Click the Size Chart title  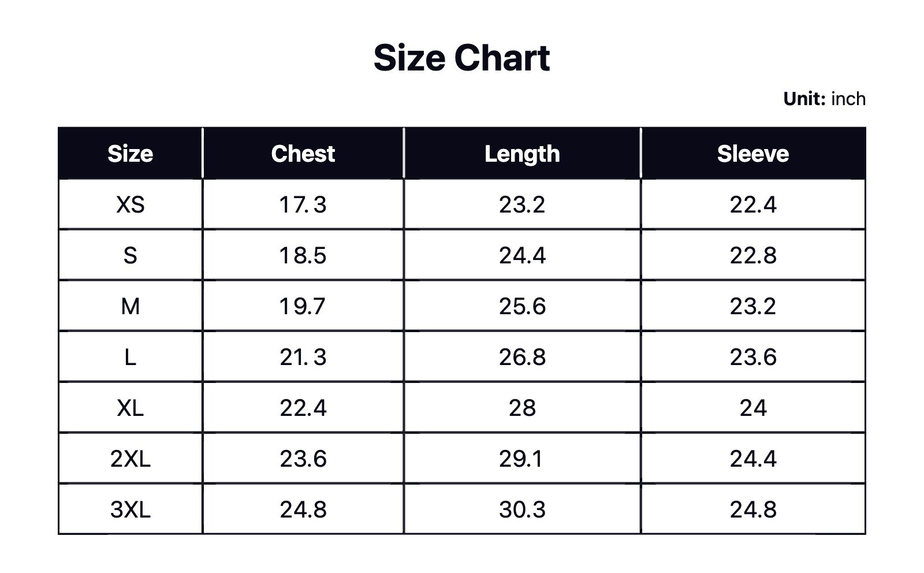[x=461, y=58]
